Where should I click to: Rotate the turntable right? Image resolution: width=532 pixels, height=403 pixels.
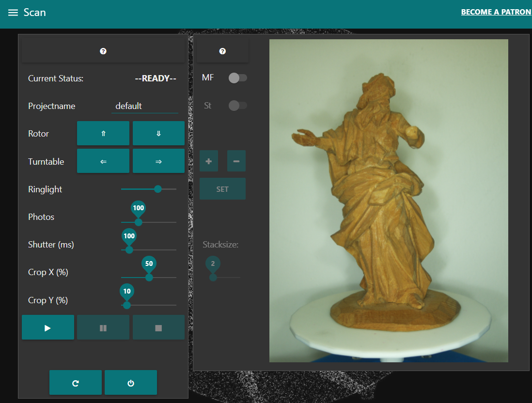(158, 161)
